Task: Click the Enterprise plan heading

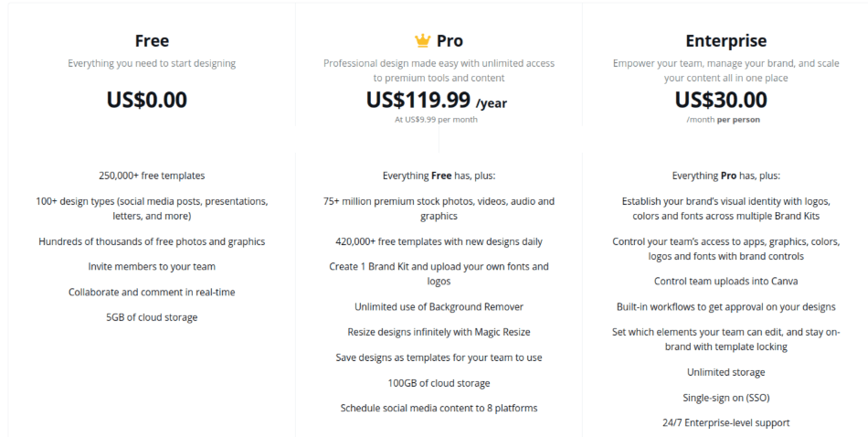Action: click(725, 41)
